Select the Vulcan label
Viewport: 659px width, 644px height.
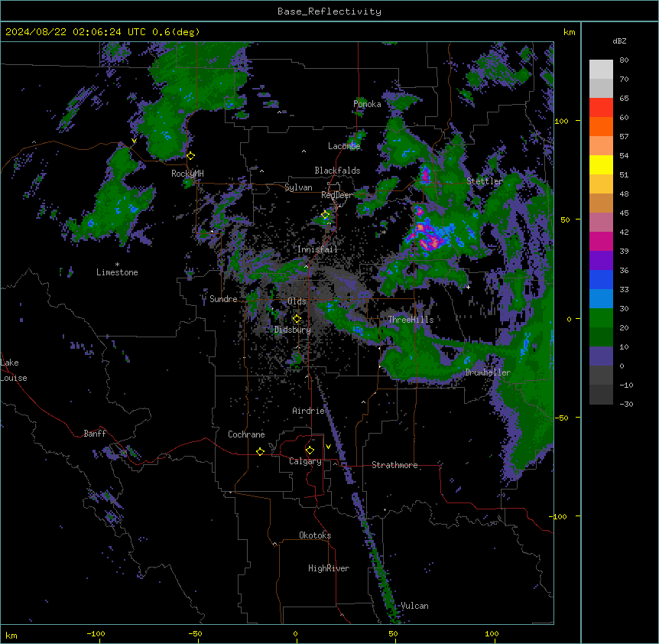pos(414,606)
